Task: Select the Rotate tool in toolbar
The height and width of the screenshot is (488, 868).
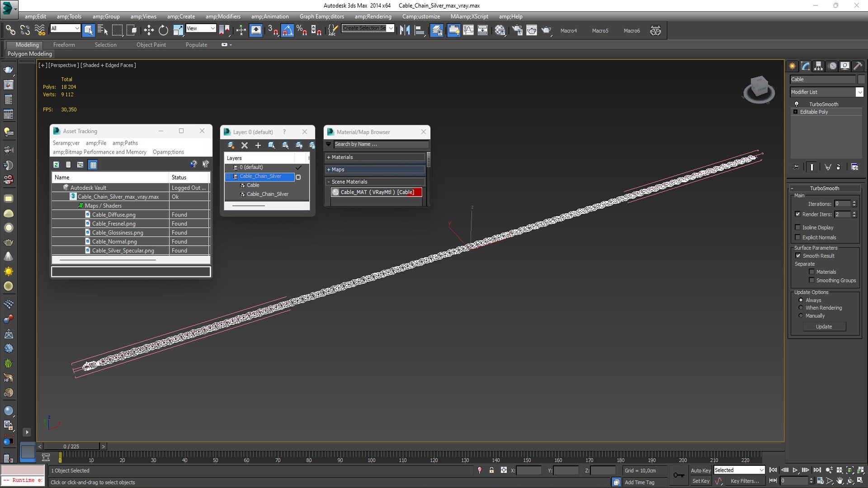Action: coord(163,30)
